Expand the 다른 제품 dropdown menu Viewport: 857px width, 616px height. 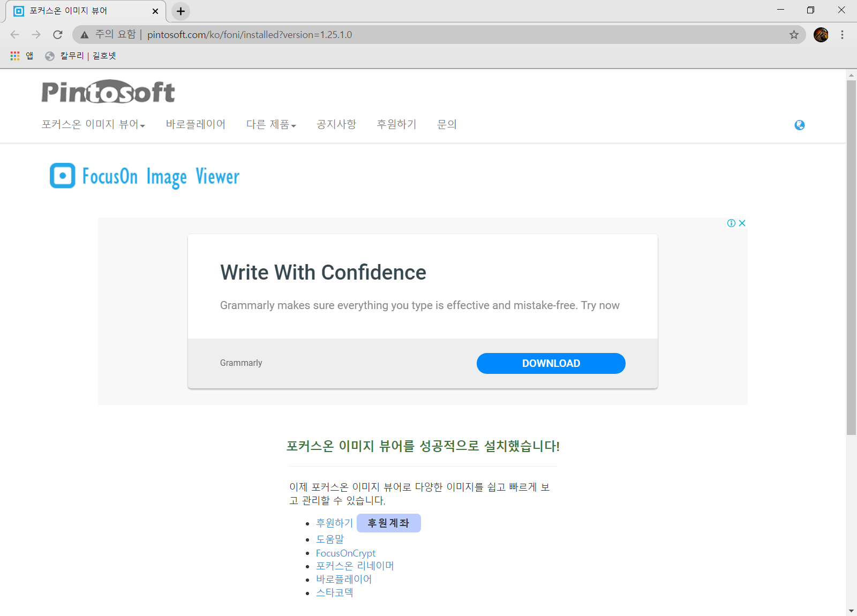[x=271, y=124]
